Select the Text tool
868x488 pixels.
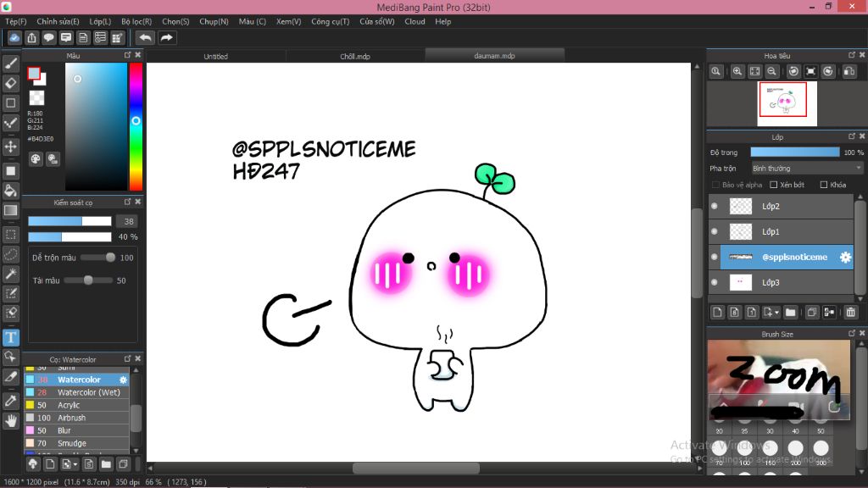point(10,337)
